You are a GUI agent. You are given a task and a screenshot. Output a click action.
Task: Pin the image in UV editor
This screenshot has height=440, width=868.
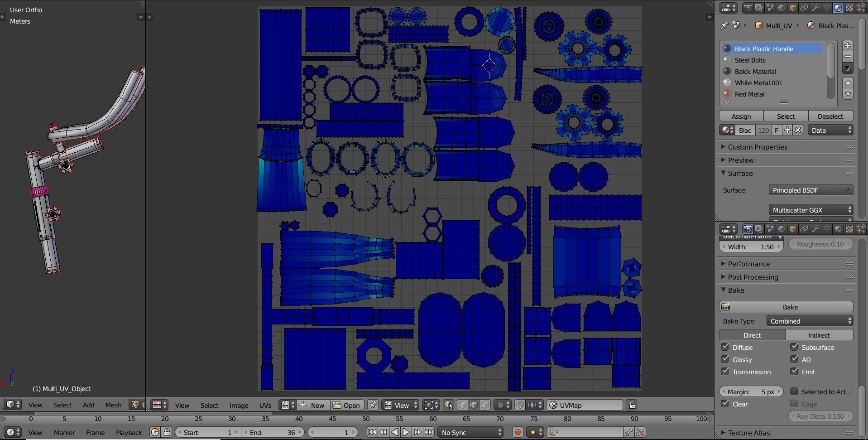(x=373, y=405)
